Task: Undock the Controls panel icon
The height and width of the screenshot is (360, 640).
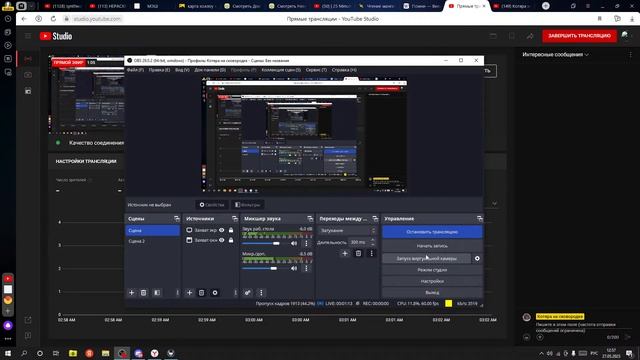Action: click(x=479, y=219)
